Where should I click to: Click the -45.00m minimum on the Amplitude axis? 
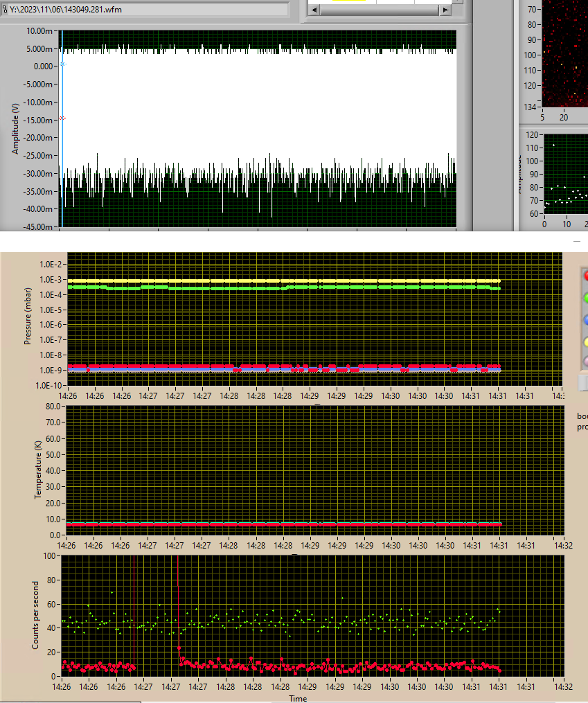pyautogui.click(x=36, y=226)
